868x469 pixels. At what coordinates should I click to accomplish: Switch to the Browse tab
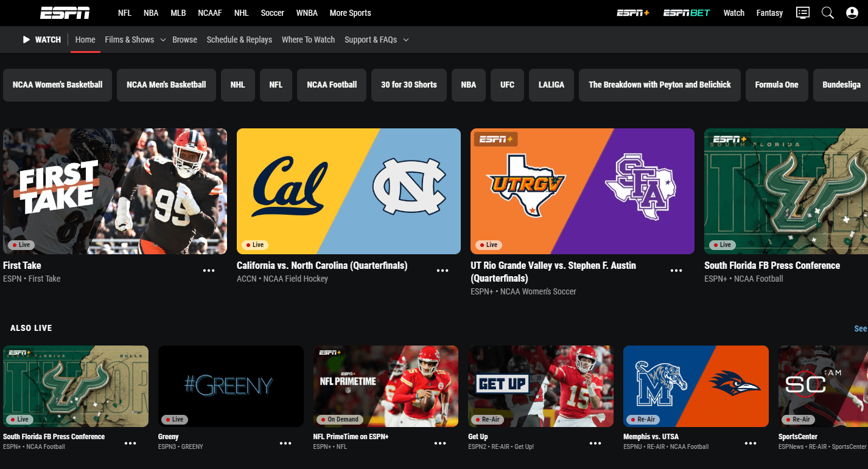point(184,40)
